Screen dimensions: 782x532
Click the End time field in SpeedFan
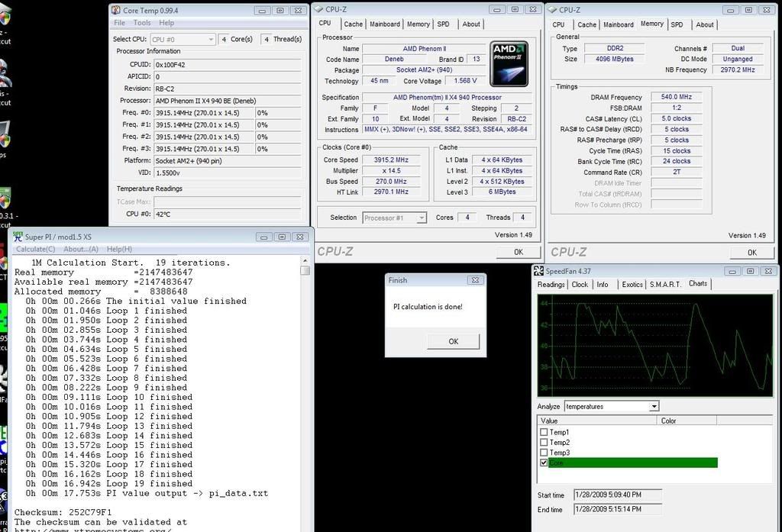click(618, 509)
